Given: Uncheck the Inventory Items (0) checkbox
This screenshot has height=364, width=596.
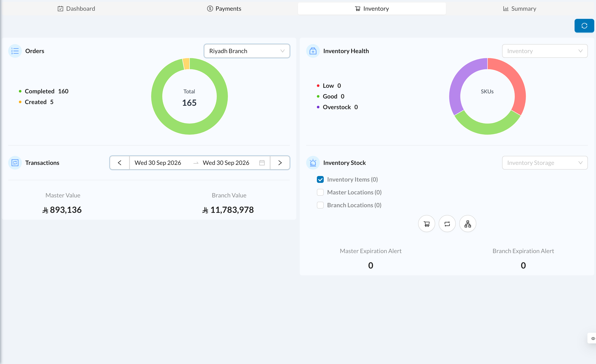Looking at the screenshot, I should point(320,179).
